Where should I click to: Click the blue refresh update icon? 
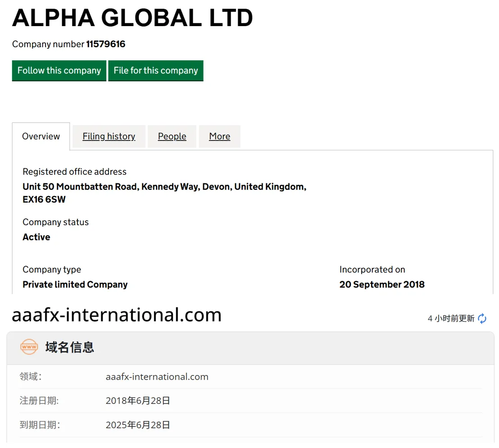tap(482, 318)
